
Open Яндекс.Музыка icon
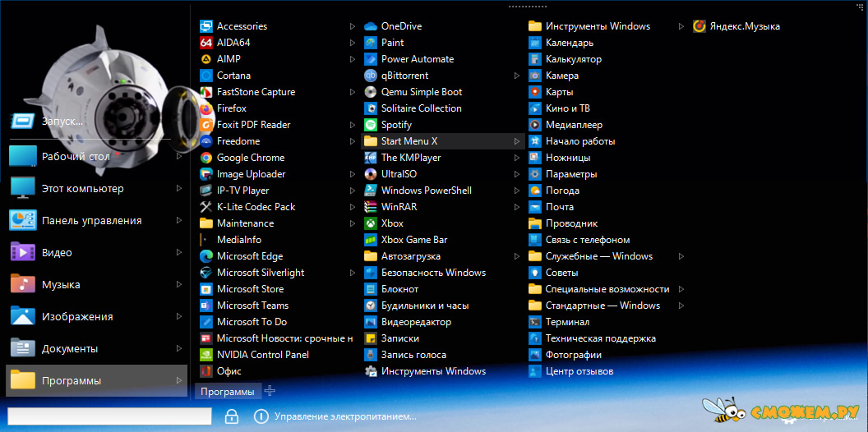click(x=699, y=26)
